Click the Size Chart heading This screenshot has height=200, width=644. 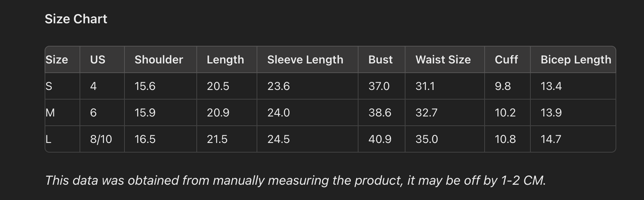pos(76,19)
